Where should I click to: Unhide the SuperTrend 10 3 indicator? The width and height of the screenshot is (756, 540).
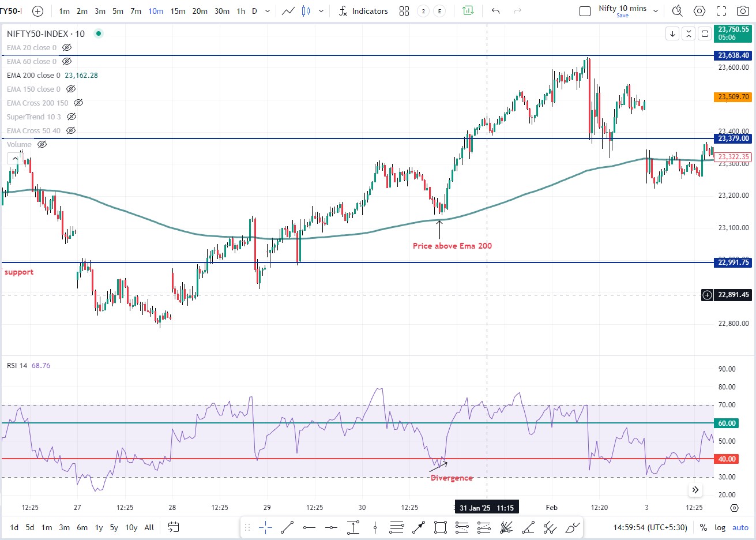pyautogui.click(x=72, y=117)
